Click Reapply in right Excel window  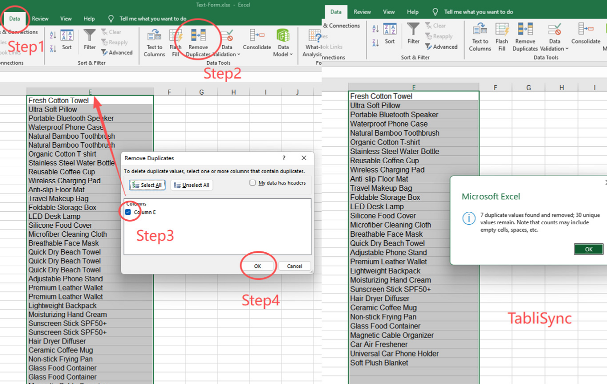point(439,36)
